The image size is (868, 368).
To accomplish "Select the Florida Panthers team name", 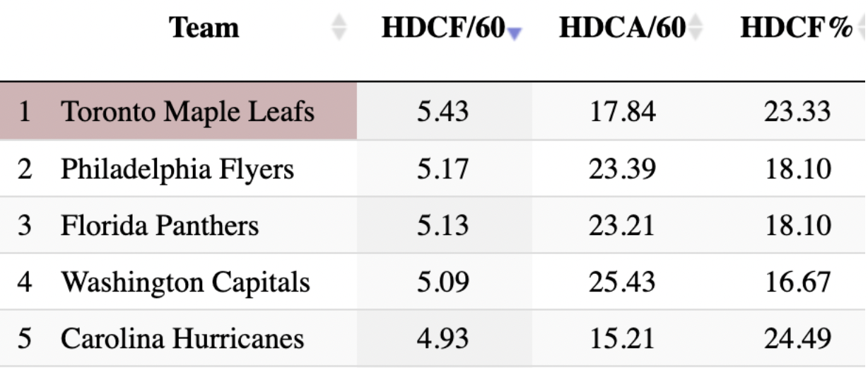I will [x=160, y=226].
